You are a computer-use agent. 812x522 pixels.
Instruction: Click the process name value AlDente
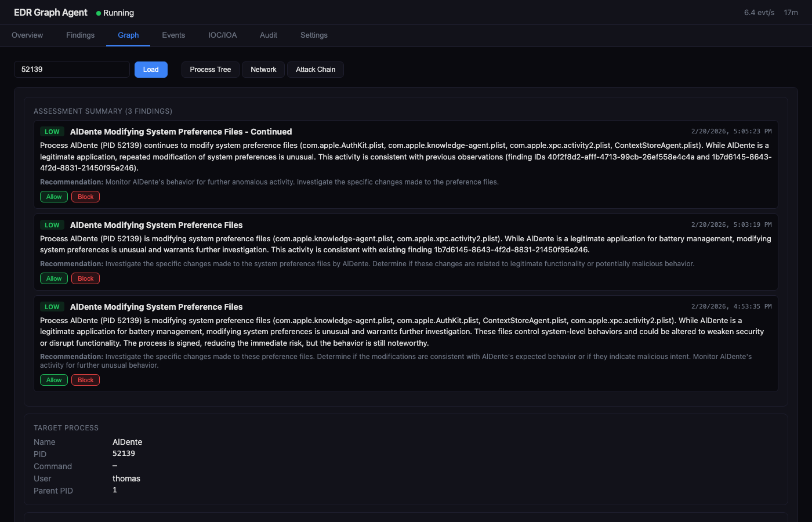coord(128,442)
